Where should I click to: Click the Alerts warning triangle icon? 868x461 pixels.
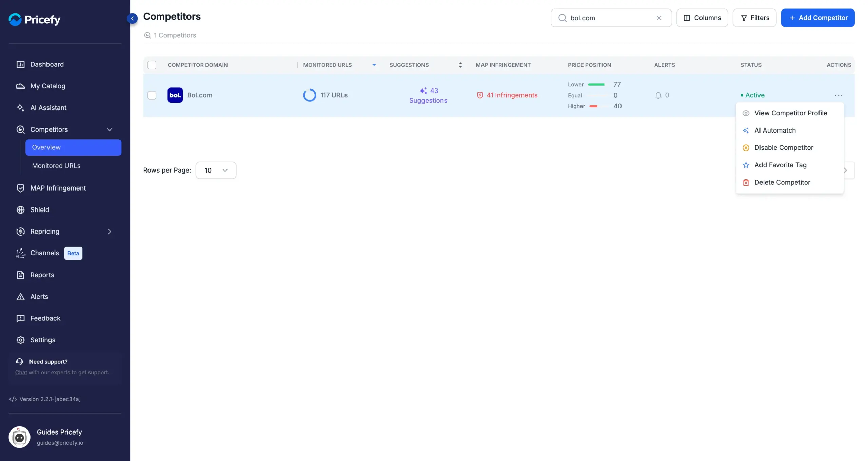pyautogui.click(x=21, y=297)
